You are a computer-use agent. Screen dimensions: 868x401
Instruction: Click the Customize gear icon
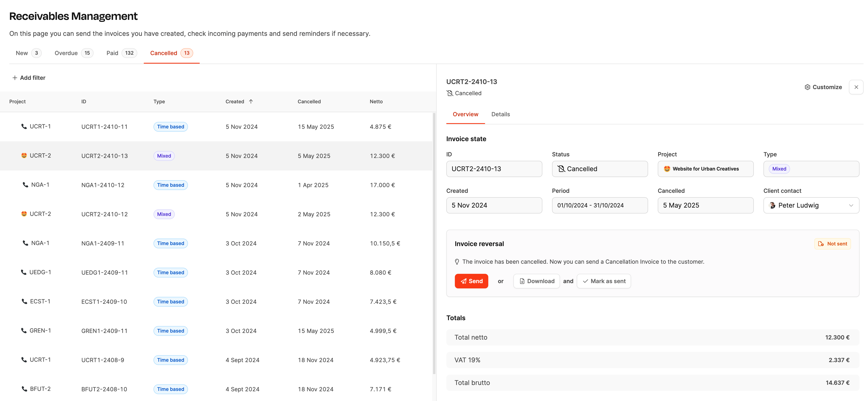(807, 87)
